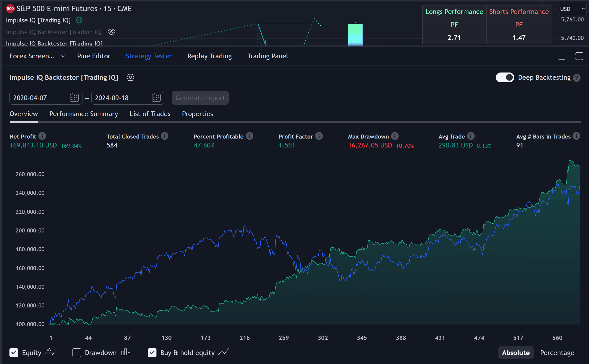
Task: Open Backtester strategy settings hexagon icon
Action: (x=130, y=77)
